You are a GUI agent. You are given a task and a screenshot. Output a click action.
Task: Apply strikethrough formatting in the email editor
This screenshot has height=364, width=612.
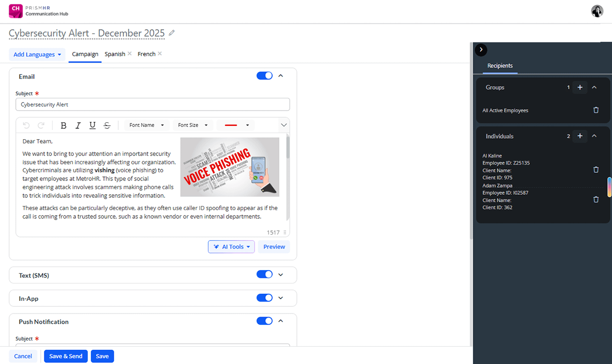(107, 125)
